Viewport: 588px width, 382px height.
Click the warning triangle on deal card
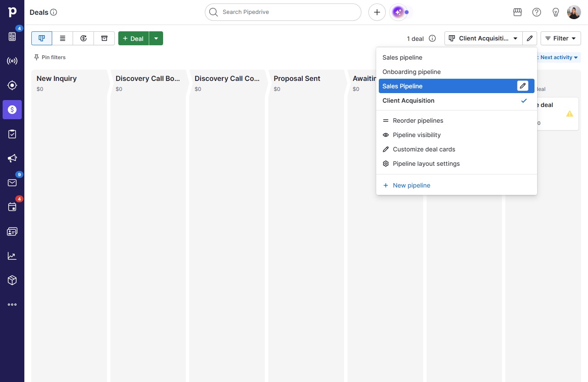[x=570, y=114]
